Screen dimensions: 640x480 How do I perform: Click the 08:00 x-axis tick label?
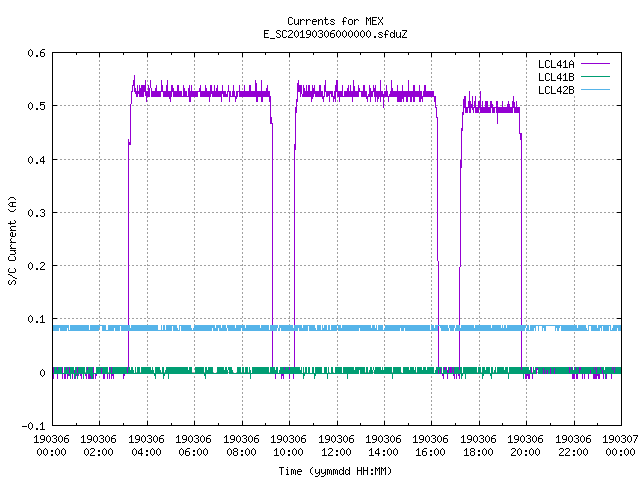(241, 452)
